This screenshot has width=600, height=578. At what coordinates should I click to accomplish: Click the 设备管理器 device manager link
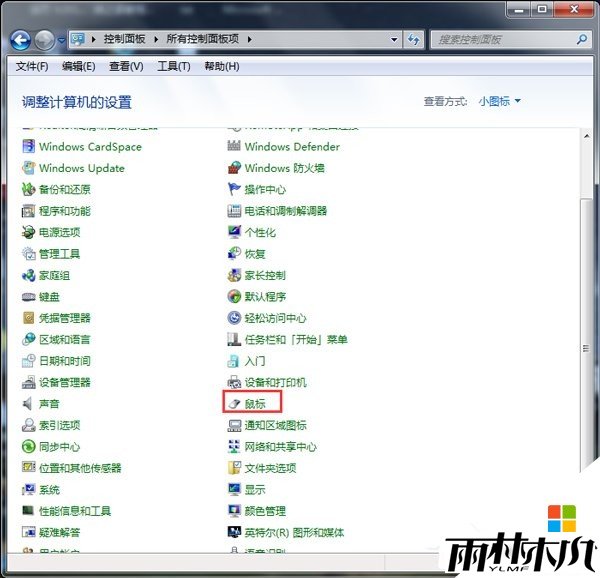[64, 383]
